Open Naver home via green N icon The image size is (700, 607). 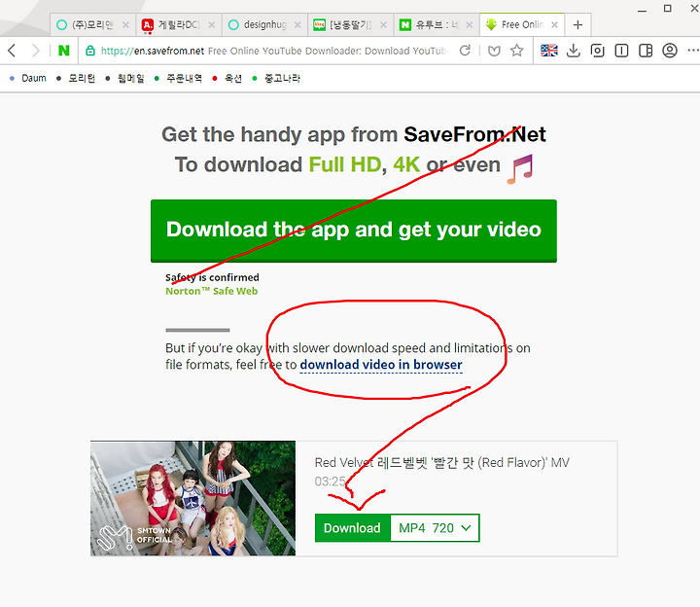(64, 51)
